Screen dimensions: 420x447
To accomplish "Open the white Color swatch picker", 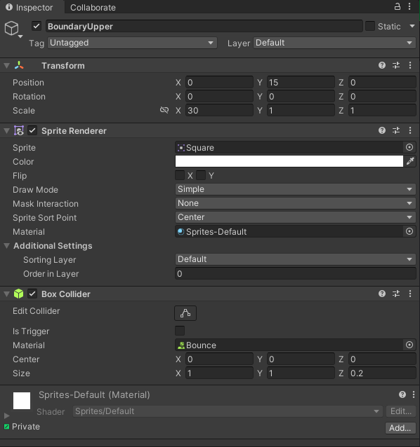I will click(289, 161).
